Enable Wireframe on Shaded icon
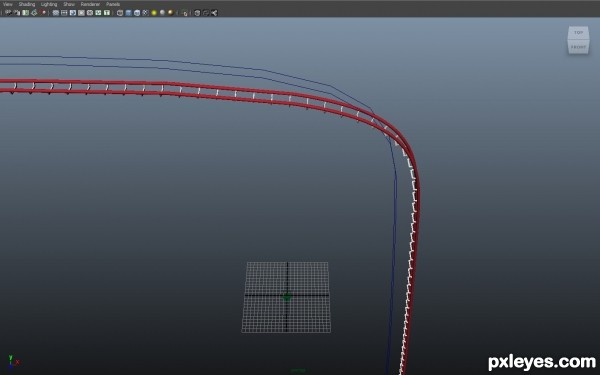Image resolution: width=600 pixels, height=375 pixels. click(137, 13)
